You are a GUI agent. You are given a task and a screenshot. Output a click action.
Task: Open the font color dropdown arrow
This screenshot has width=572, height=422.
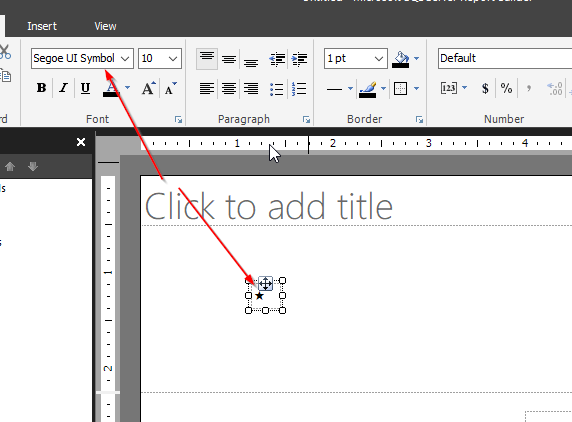[x=127, y=88]
